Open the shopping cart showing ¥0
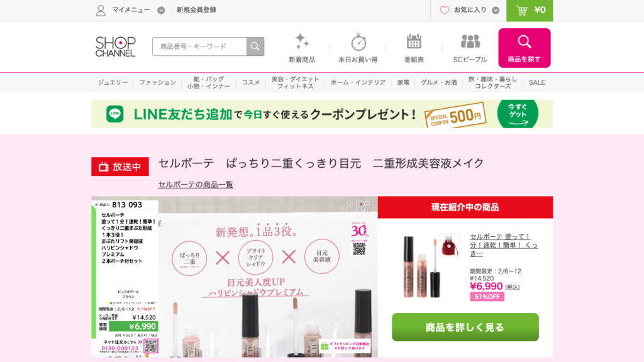Image resolution: width=644 pixels, height=362 pixels. 530,10
